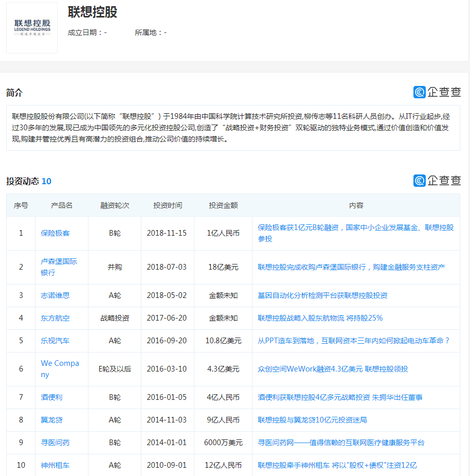The width and height of the screenshot is (470, 476).
Task: Click the 投资金额 column header
Action: (223, 205)
